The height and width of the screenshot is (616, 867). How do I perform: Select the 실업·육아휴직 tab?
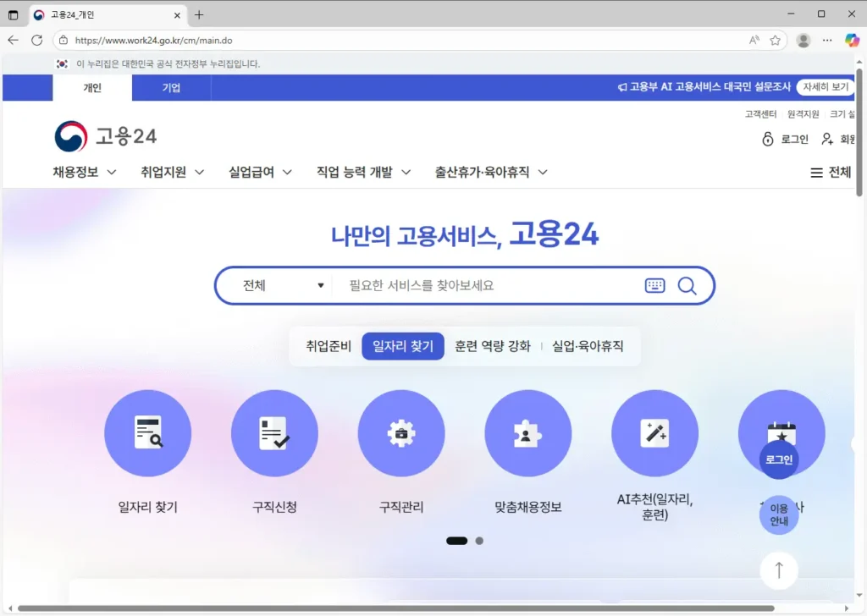588,346
